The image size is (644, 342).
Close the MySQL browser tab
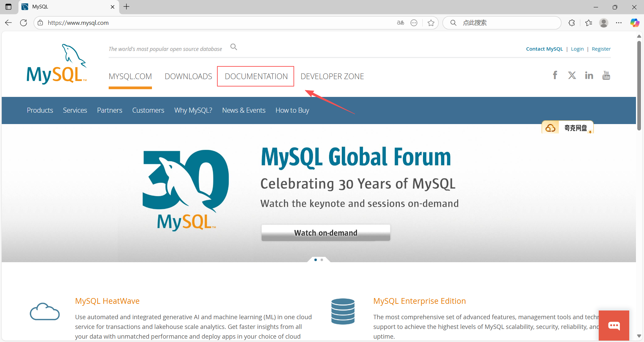tap(112, 7)
